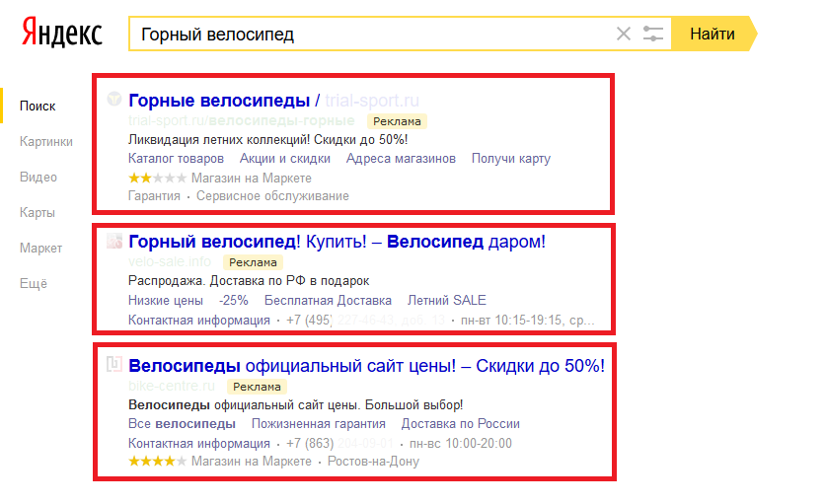
Task: Click the trial-sport.ru/велосипеды-горные URL
Action: (x=241, y=121)
